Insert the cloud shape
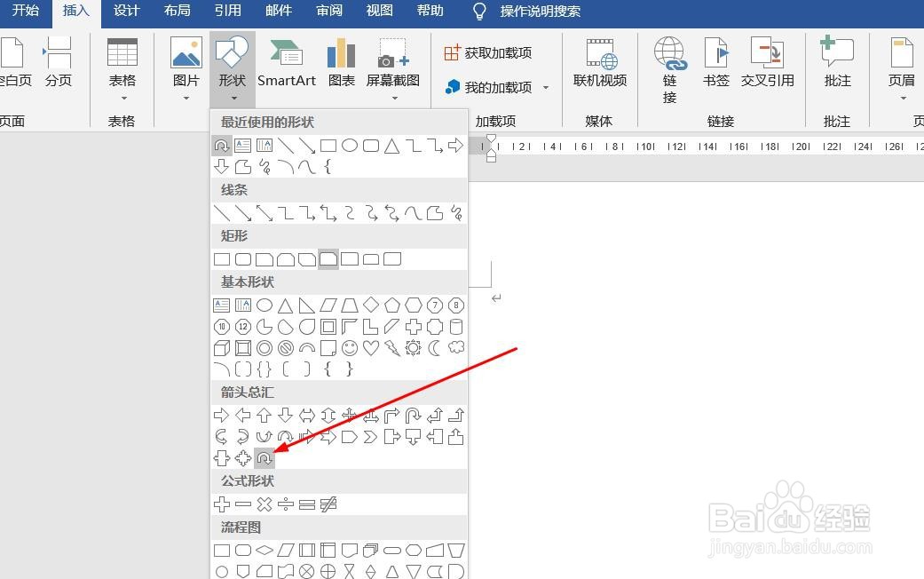The image size is (924, 579). click(x=456, y=348)
